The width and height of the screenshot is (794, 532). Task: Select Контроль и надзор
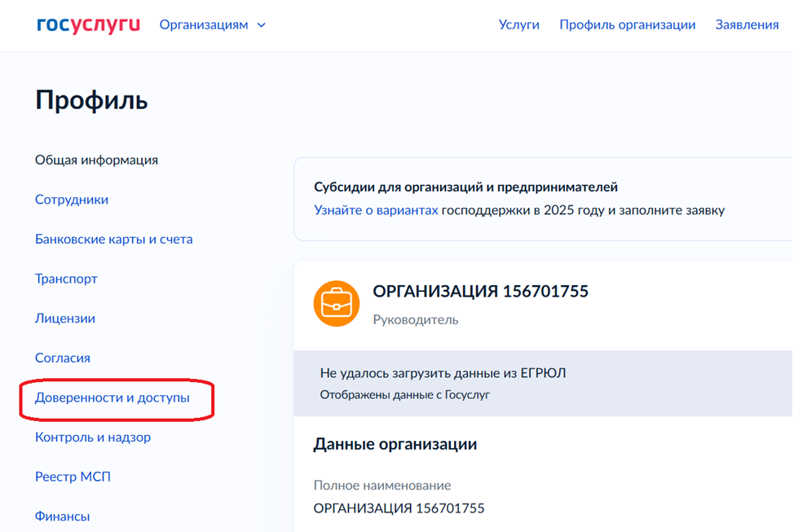[93, 437]
